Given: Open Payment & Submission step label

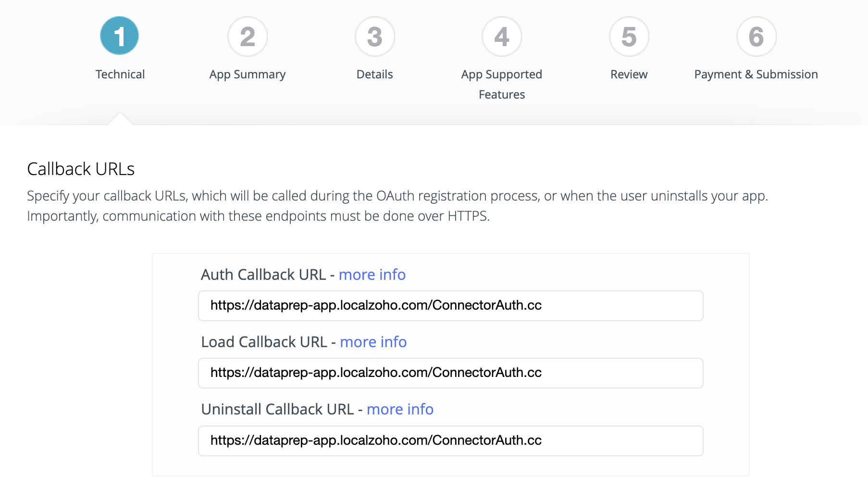Looking at the screenshot, I should [x=756, y=75].
